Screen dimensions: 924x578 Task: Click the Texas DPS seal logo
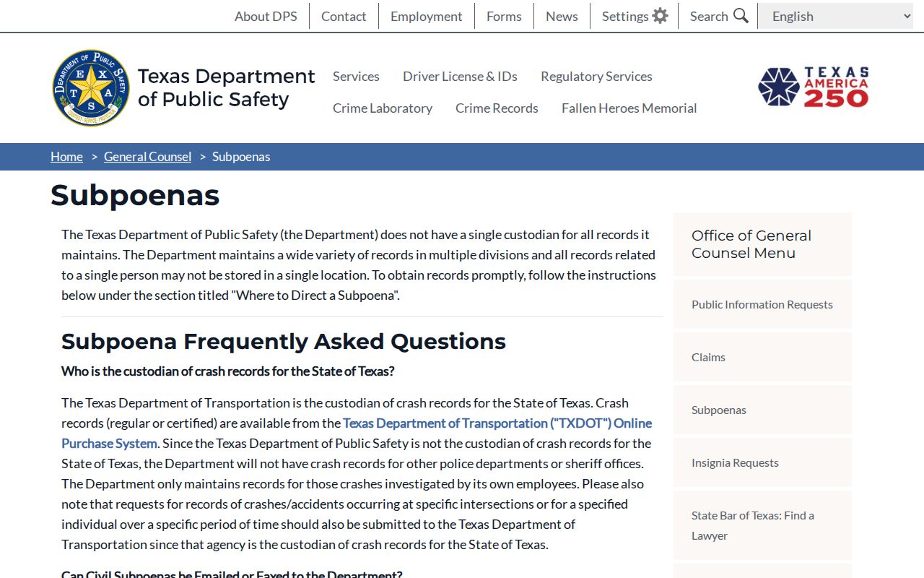(x=91, y=88)
